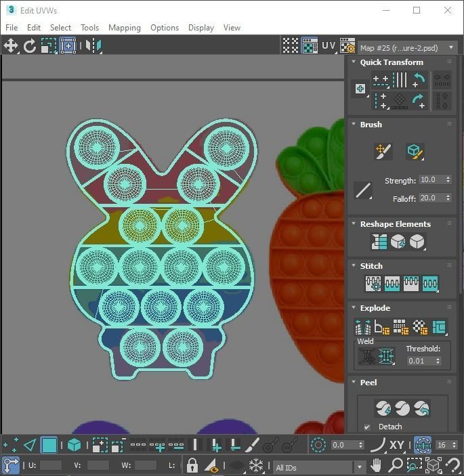This screenshot has height=476, width=464.
Task: Open the Edit menu
Action: pyautogui.click(x=34, y=28)
